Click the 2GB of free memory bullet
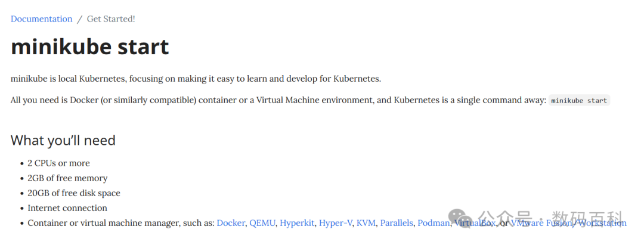Screen dimensions: 644x245 (67, 178)
